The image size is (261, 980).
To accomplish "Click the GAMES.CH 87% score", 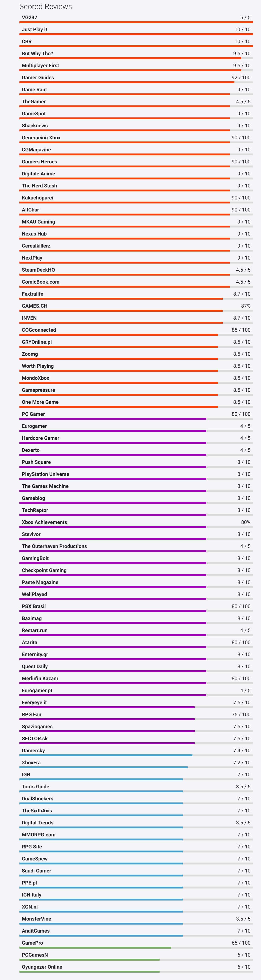I will click(x=245, y=306).
